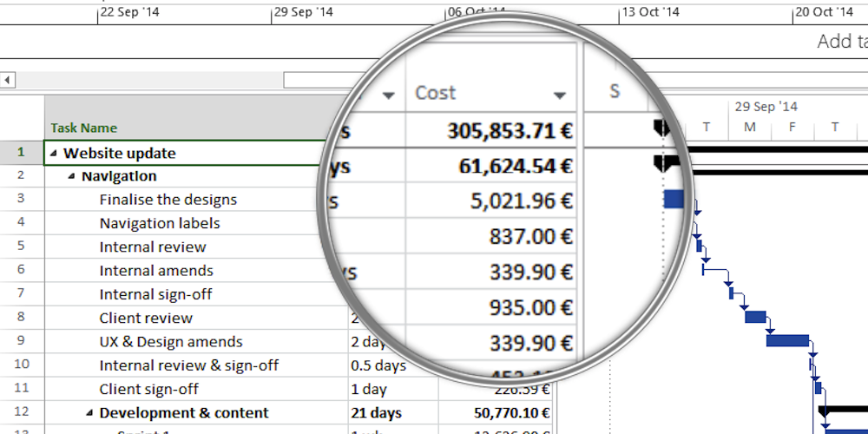Click the Task Name column header
Screen dimensions: 868x434
[83, 128]
